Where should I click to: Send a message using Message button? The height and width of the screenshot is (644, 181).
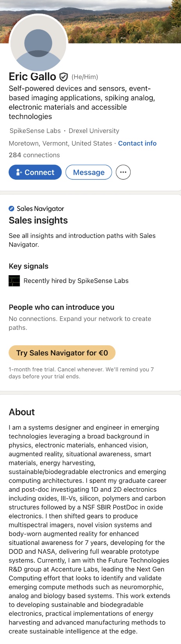pyautogui.click(x=89, y=172)
